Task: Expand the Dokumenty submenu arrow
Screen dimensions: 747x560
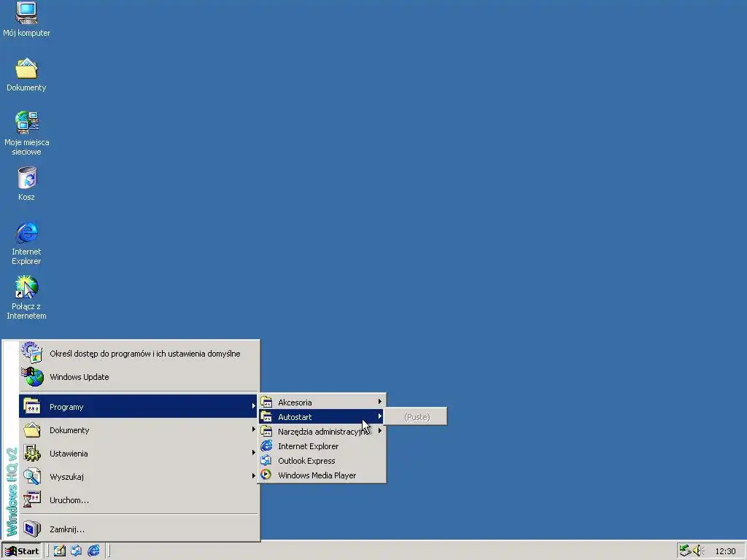Action: (253, 429)
